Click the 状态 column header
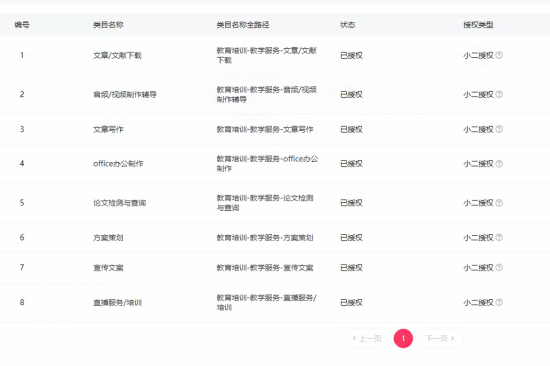Screen dimensions: 550x366 (x=347, y=25)
